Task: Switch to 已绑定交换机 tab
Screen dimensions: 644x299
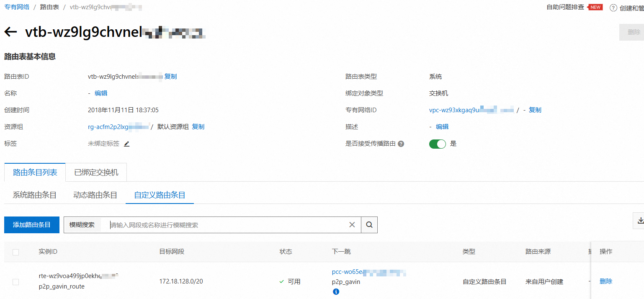Action: [x=96, y=173]
